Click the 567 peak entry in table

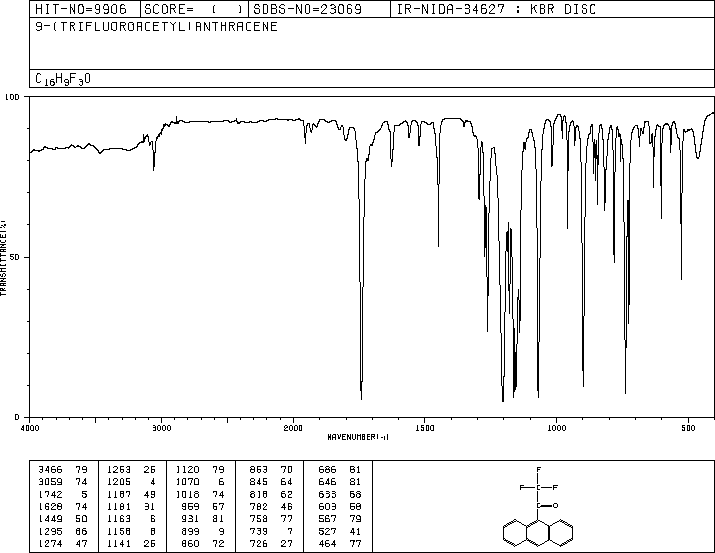tap(340, 519)
